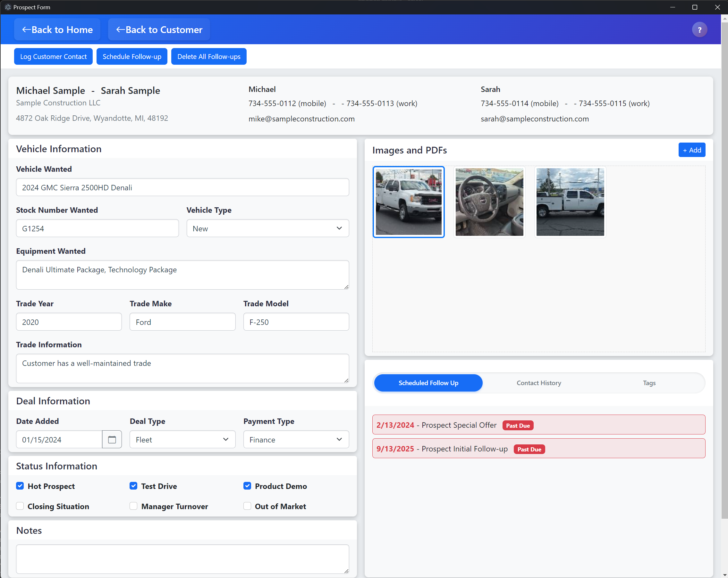
Task: Open the Date Added calendar picker
Action: click(x=112, y=439)
